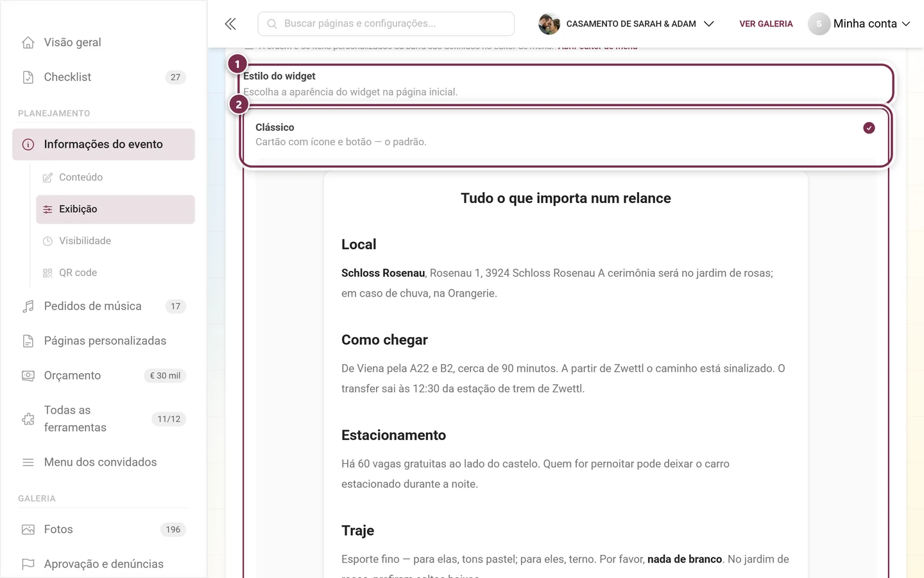Click the S account avatar
Viewport: 924px width, 578px height.
[819, 24]
